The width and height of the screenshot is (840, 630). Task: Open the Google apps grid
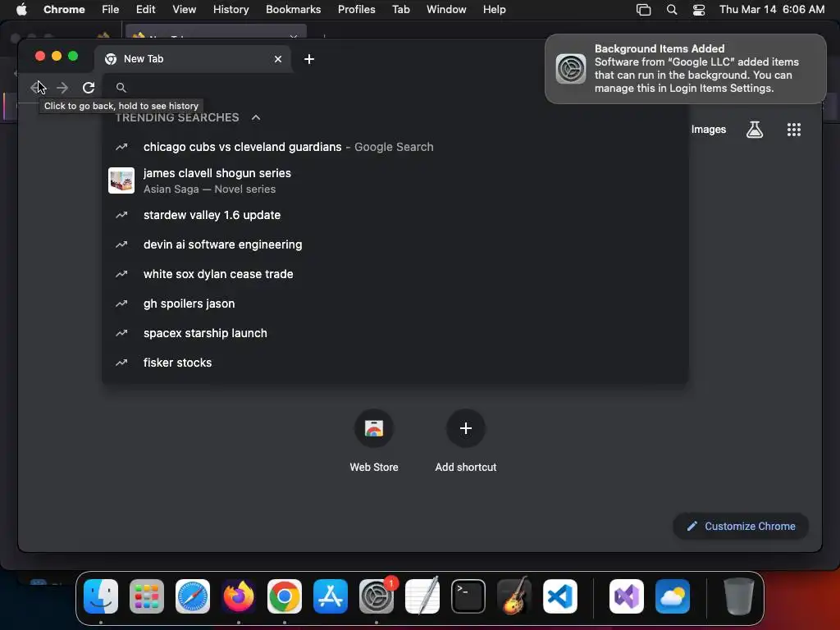(793, 129)
